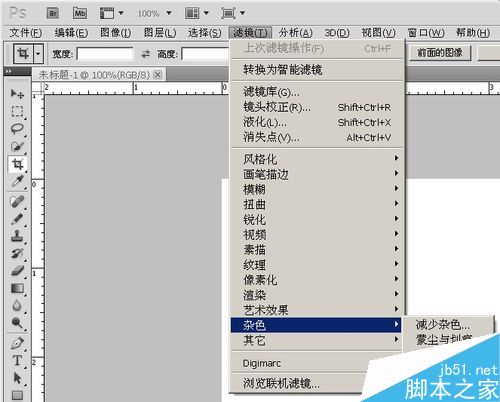Open the 窗口(W) menu

pyautogui.click(x=426, y=33)
